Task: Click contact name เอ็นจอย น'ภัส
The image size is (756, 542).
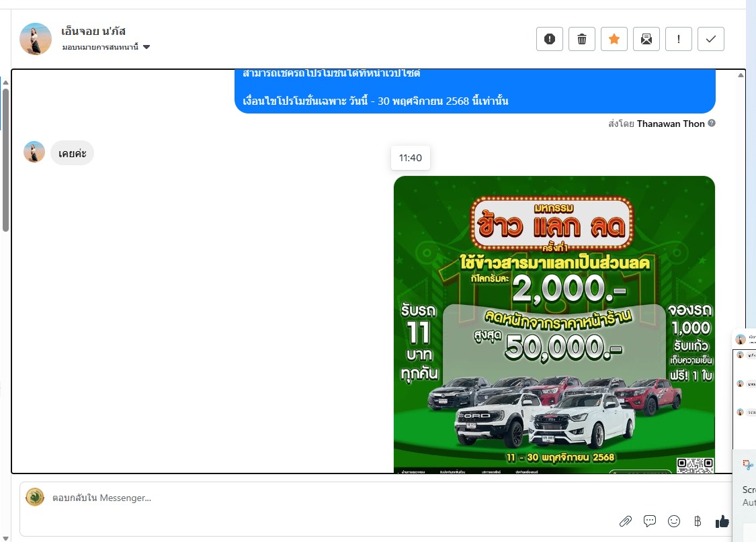Action: (93, 32)
